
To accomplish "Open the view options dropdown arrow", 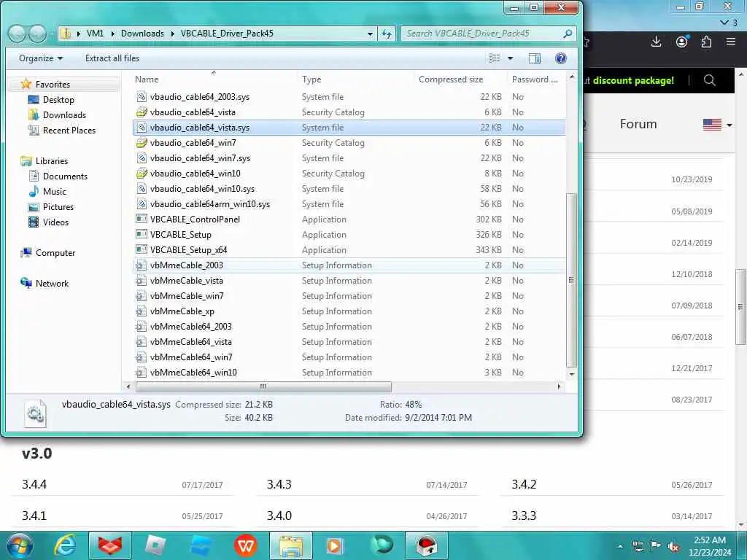I will tap(510, 58).
